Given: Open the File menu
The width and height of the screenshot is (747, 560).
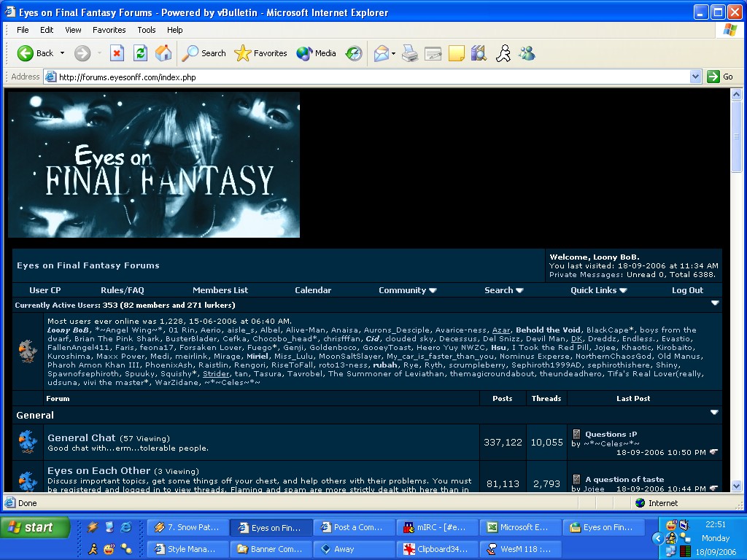Looking at the screenshot, I should pyautogui.click(x=23, y=29).
